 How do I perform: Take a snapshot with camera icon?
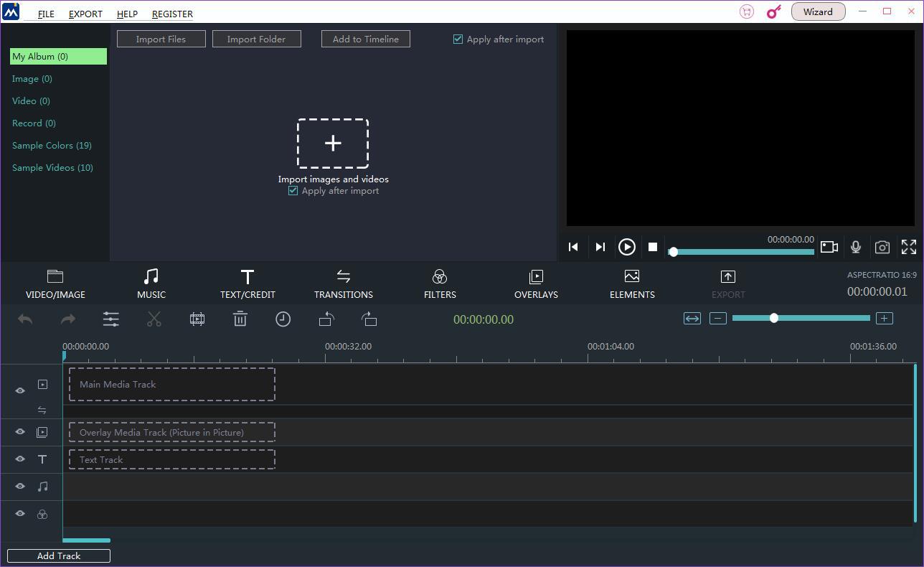[882, 247]
